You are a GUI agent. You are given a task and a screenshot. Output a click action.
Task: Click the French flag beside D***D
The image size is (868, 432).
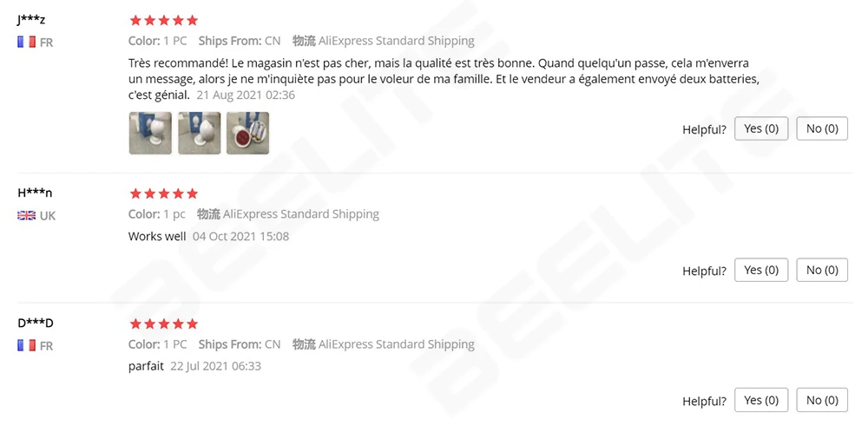tap(26, 345)
